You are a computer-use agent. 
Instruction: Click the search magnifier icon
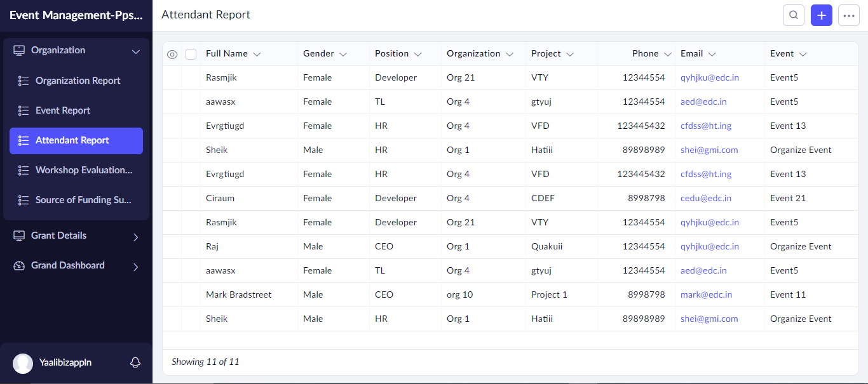pos(793,15)
